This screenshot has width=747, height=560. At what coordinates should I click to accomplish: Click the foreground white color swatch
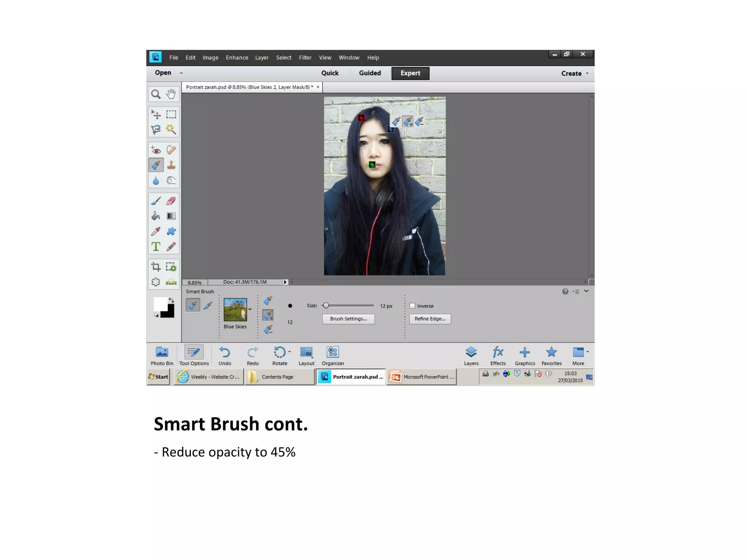(160, 304)
